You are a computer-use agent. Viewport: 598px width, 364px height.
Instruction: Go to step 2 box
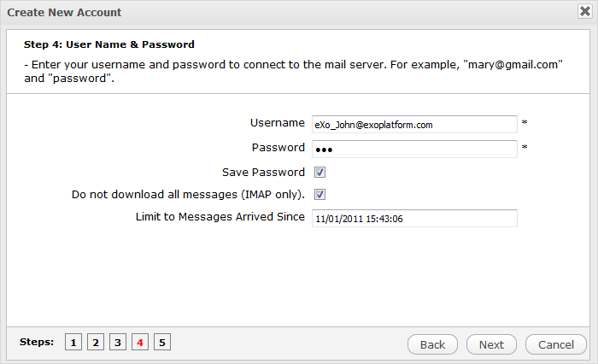[96, 343]
